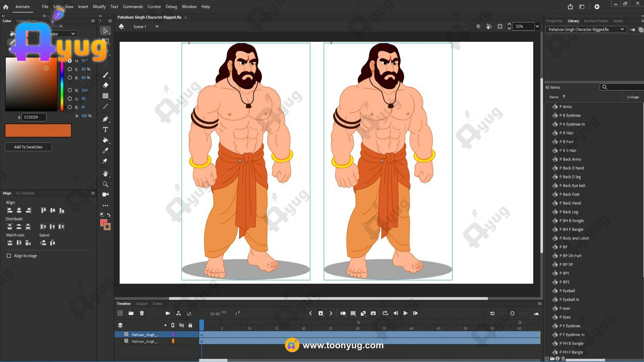Viewport: 644px width, 362px height.
Task: Choose the Paint Bucket tool
Action: [105, 140]
